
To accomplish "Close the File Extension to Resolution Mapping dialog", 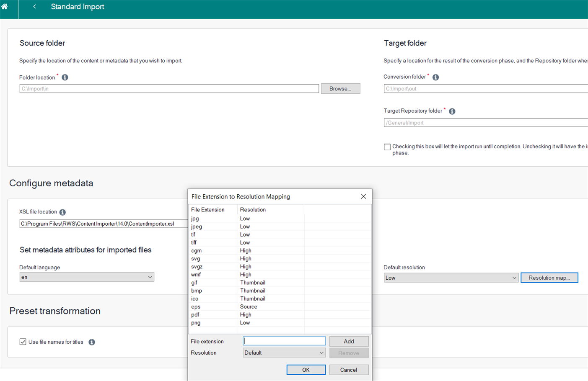I will 363,196.
